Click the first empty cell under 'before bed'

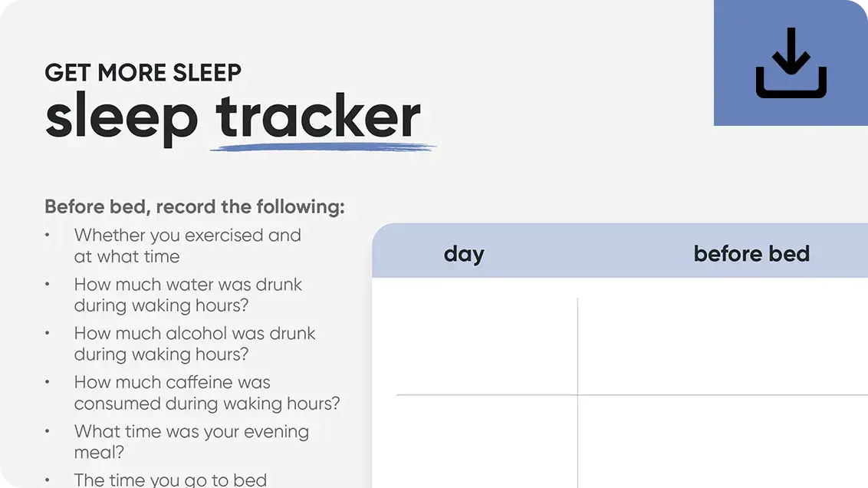coord(722,345)
